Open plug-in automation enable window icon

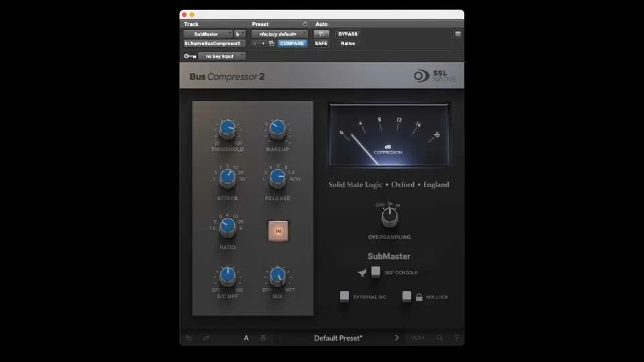click(x=321, y=34)
